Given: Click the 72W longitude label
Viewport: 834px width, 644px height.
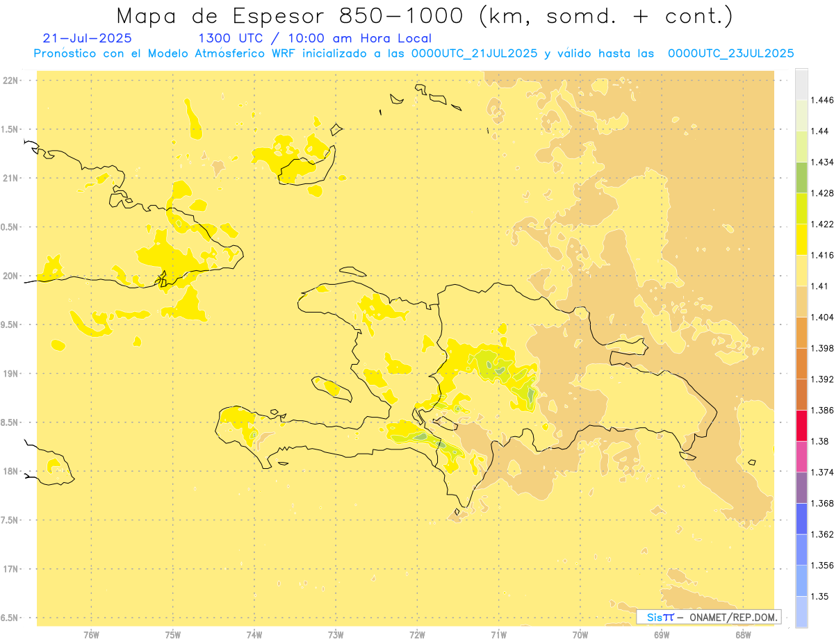Looking at the screenshot, I should [417, 634].
